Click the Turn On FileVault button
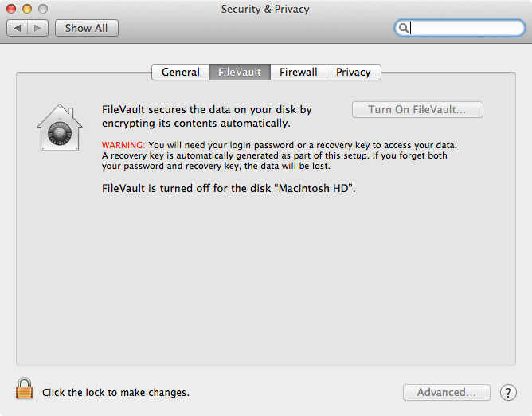532x416 pixels. pos(417,110)
